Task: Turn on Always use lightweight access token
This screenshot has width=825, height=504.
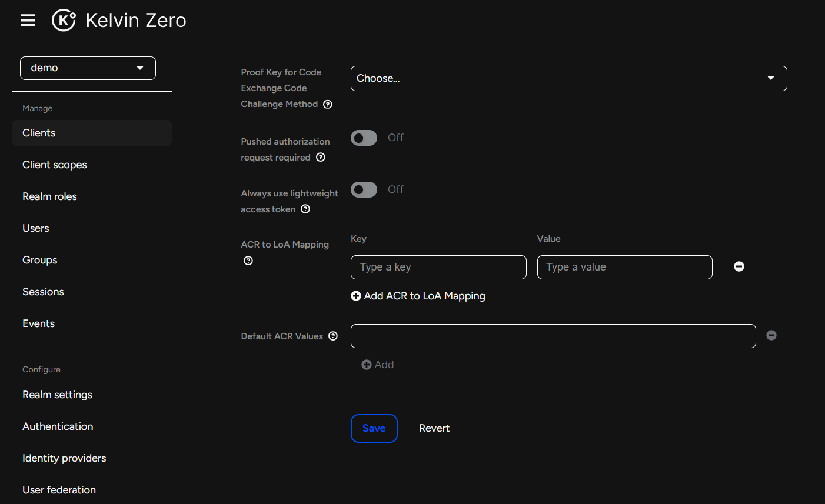Action: [x=364, y=189]
